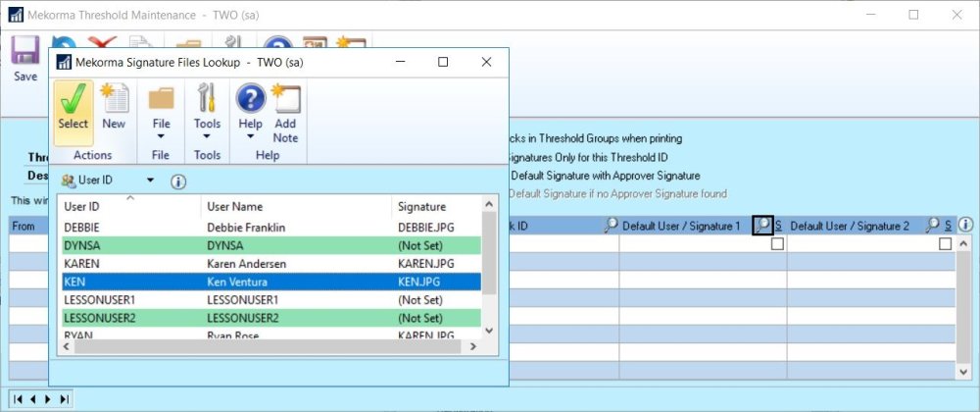Go to next record button
The image size is (980, 412).
pyautogui.click(x=49, y=399)
